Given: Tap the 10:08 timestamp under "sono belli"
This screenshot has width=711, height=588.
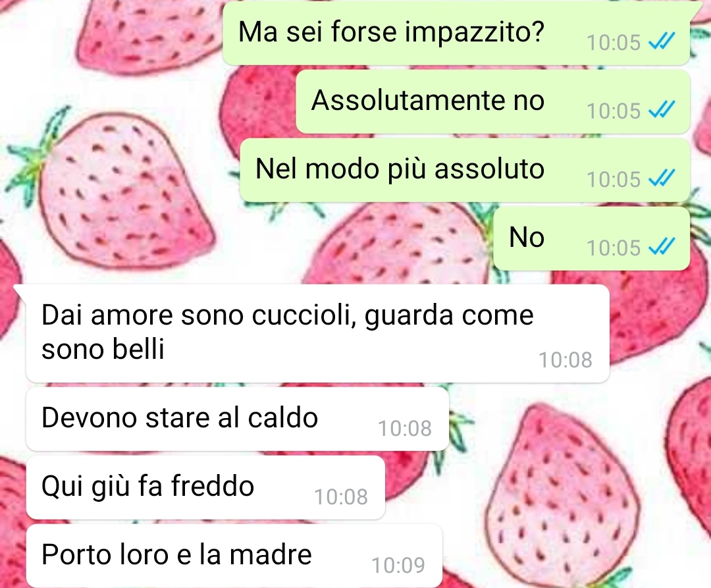Looking at the screenshot, I should tap(565, 360).
